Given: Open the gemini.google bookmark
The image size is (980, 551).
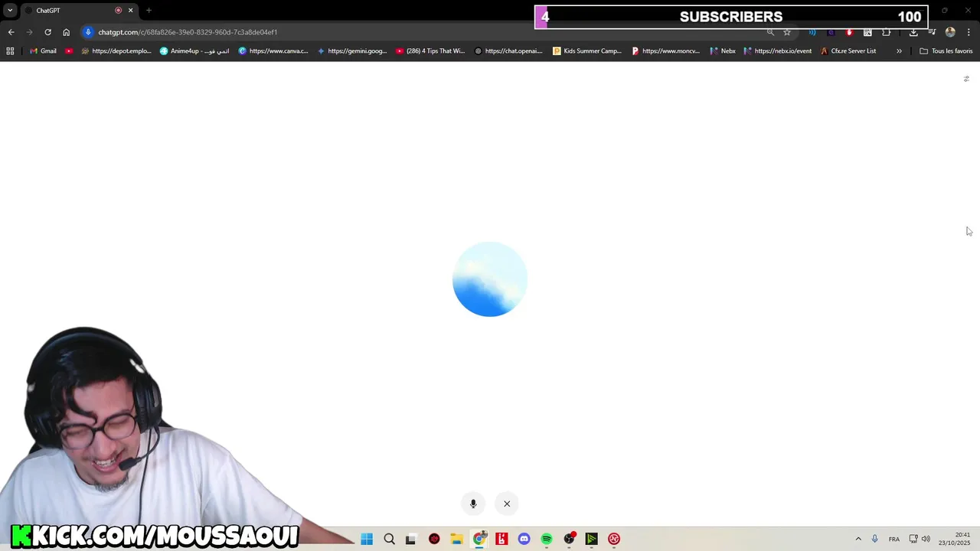Looking at the screenshot, I should click(x=352, y=51).
